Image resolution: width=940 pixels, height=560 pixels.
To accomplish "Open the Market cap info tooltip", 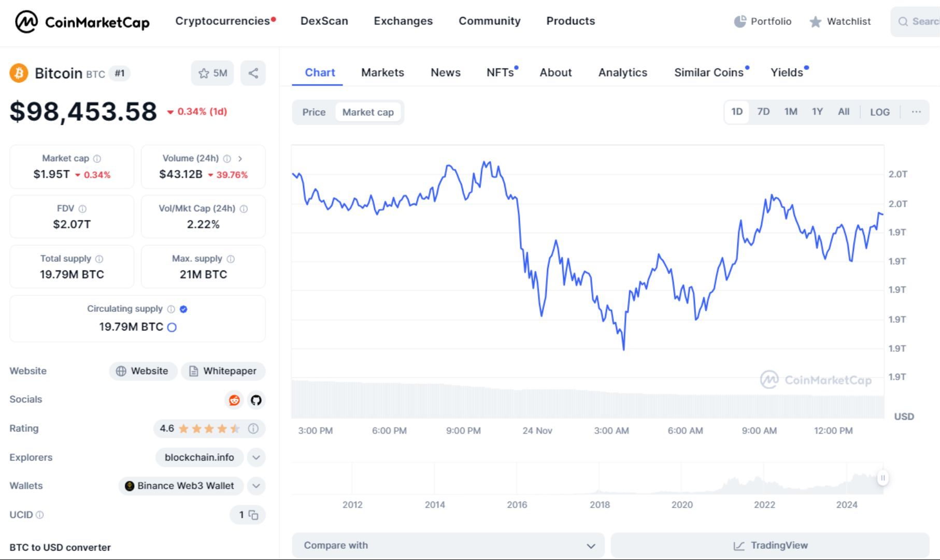I will click(x=97, y=159).
